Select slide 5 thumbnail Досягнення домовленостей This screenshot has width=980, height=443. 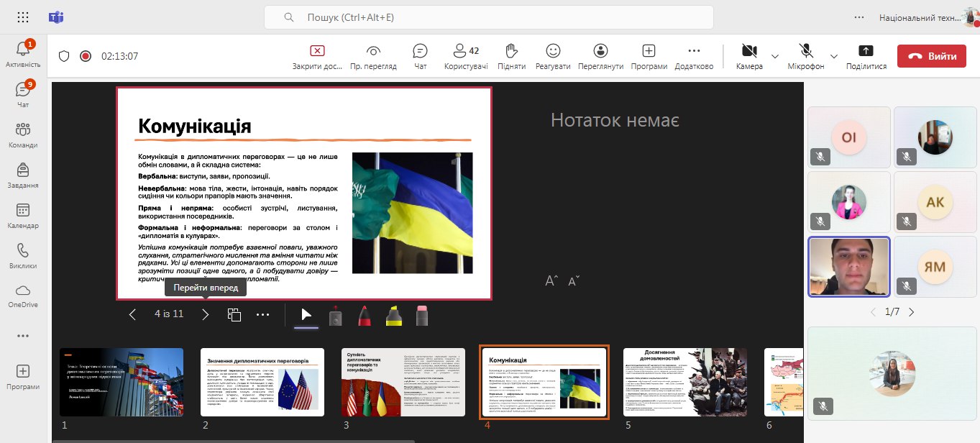pyautogui.click(x=684, y=382)
